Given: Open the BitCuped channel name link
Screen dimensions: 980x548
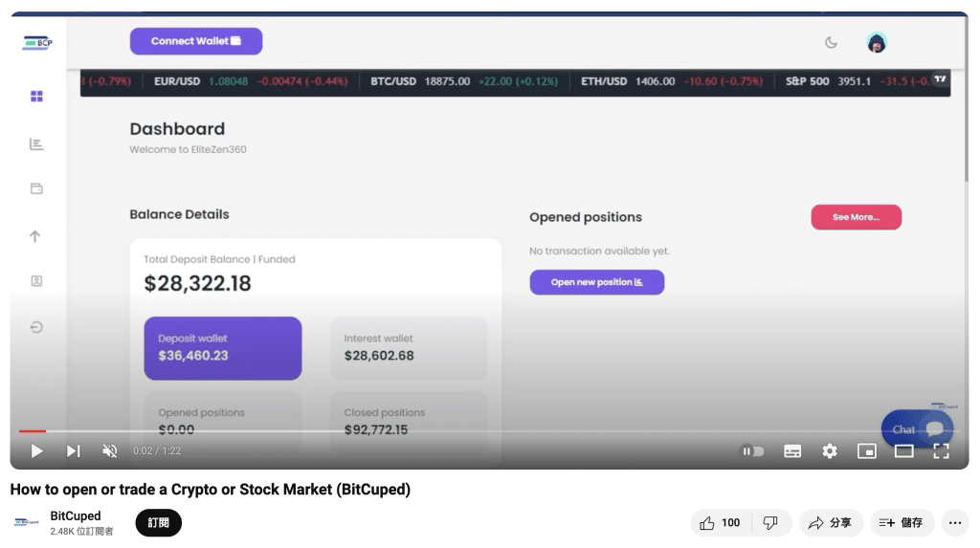Looking at the screenshot, I should 76,516.
